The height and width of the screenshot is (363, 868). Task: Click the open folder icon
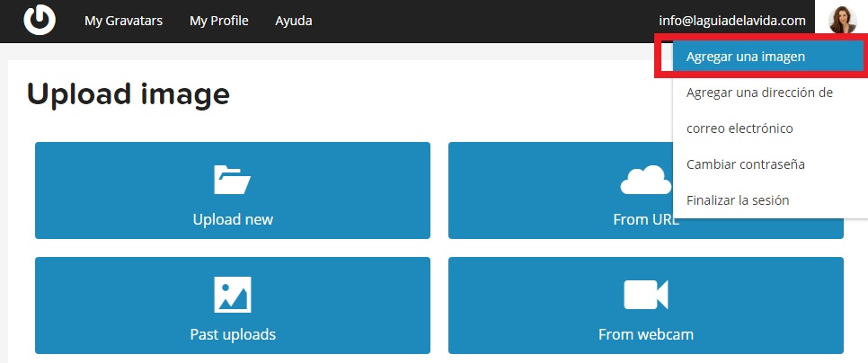232,180
